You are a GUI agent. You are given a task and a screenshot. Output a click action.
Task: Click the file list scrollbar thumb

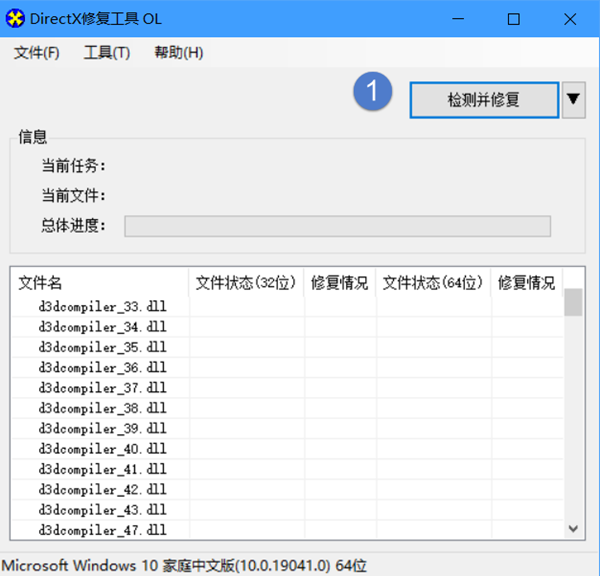573,302
